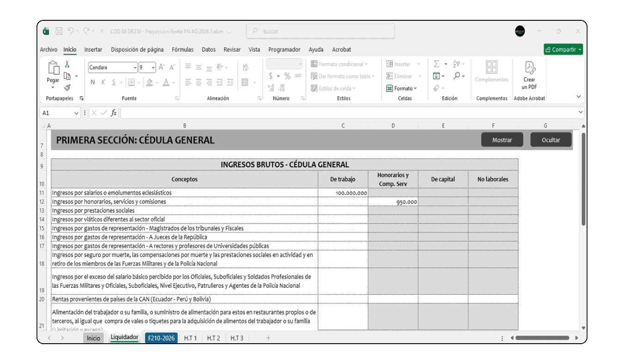Image resolution: width=624 pixels, height=364 pixels.
Task: Click the Compartir share button
Action: (563, 49)
